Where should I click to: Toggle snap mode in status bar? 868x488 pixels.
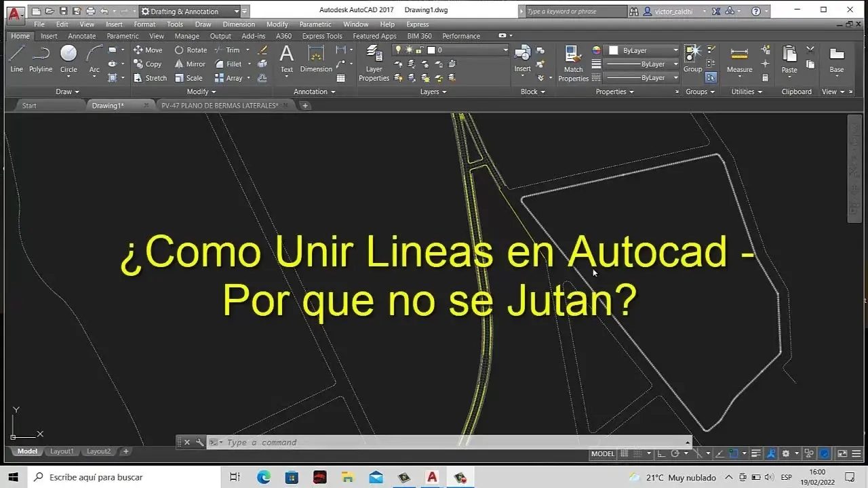637,453
